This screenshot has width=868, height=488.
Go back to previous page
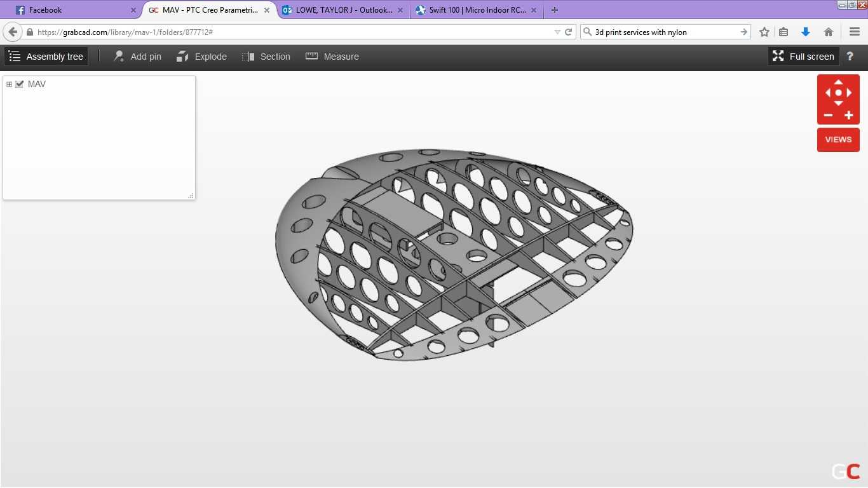point(13,32)
